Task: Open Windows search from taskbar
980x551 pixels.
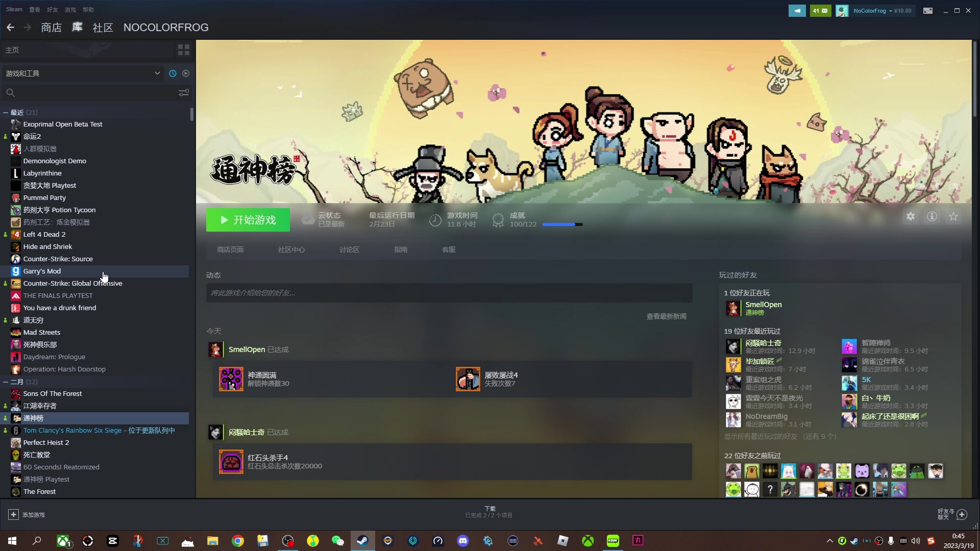Action: point(37,541)
